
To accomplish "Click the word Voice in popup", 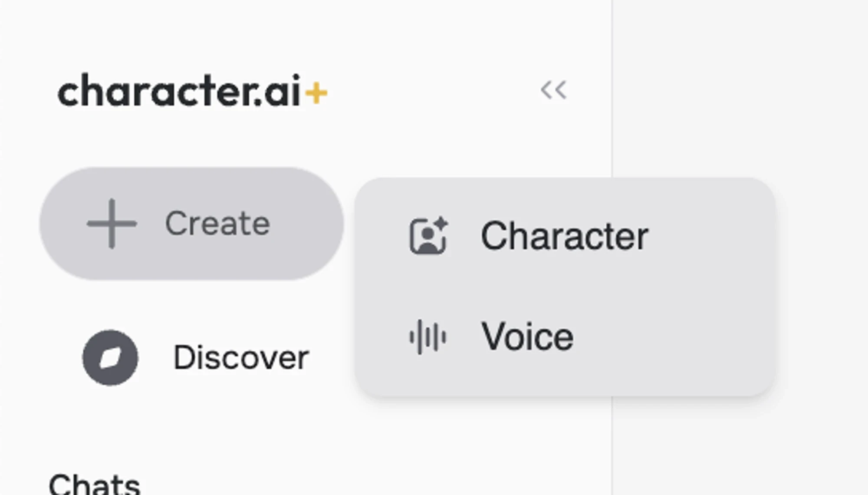I will (x=527, y=337).
